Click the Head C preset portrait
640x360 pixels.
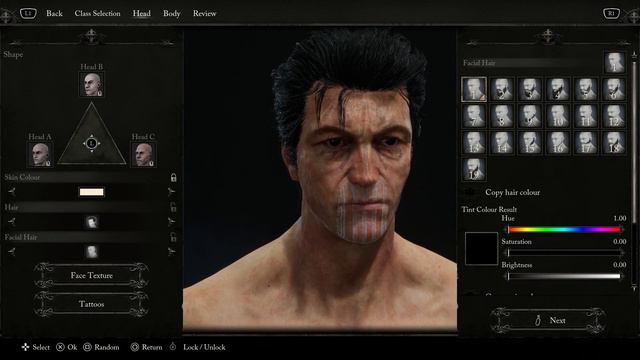pos(143,154)
